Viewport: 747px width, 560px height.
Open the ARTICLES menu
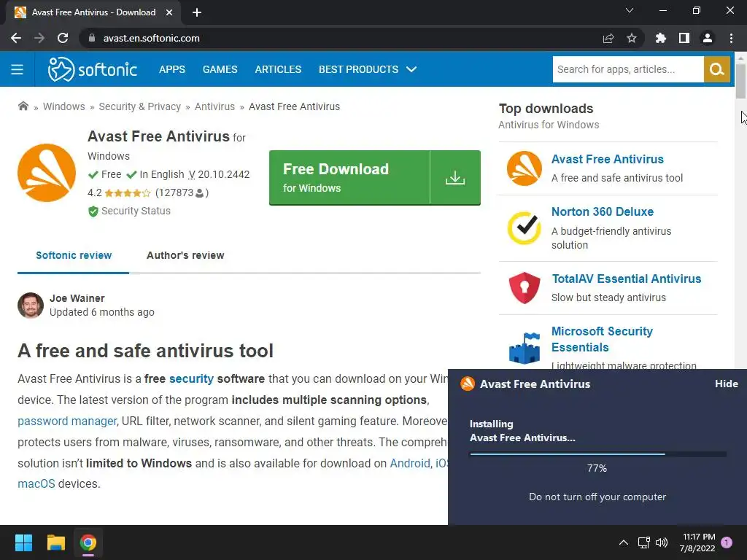tap(278, 69)
